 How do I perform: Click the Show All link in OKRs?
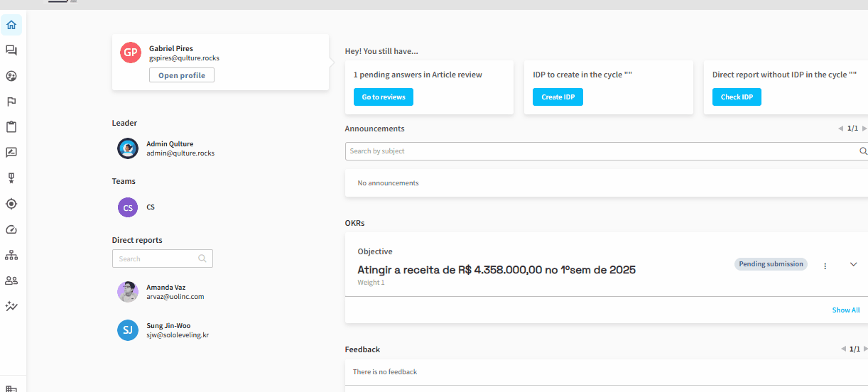[x=845, y=310]
